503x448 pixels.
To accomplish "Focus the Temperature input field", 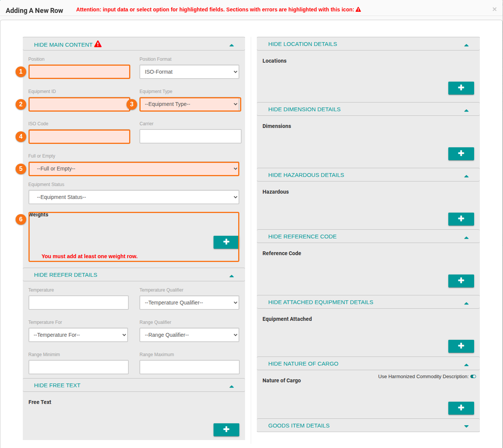I will coord(79,303).
